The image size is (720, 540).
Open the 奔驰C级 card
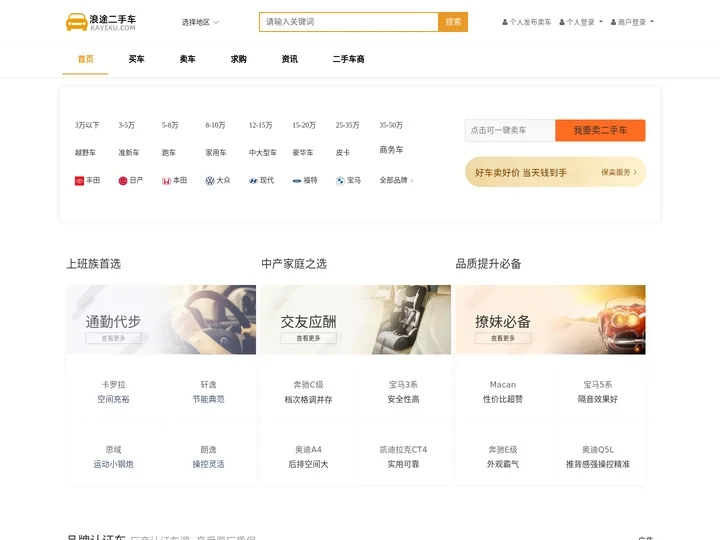(x=308, y=392)
